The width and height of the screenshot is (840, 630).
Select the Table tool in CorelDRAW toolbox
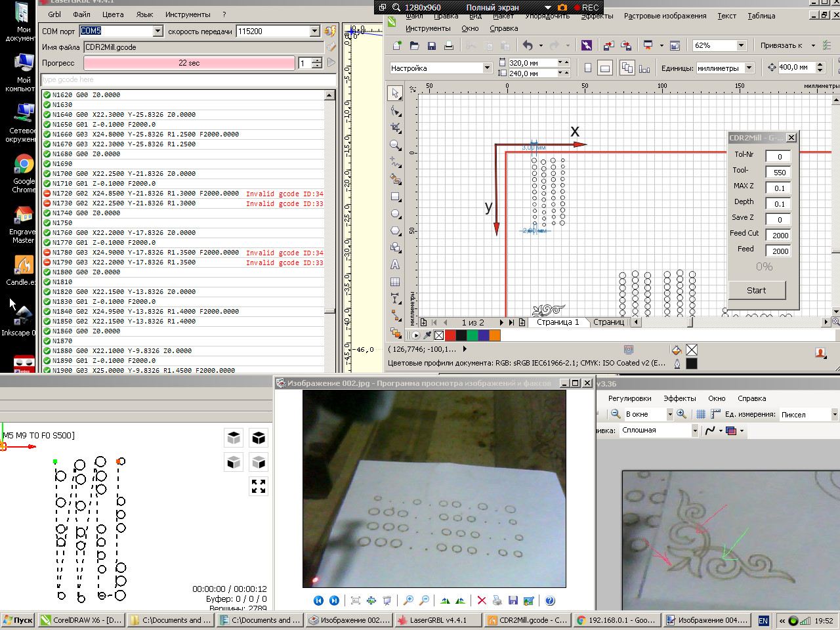pyautogui.click(x=395, y=282)
